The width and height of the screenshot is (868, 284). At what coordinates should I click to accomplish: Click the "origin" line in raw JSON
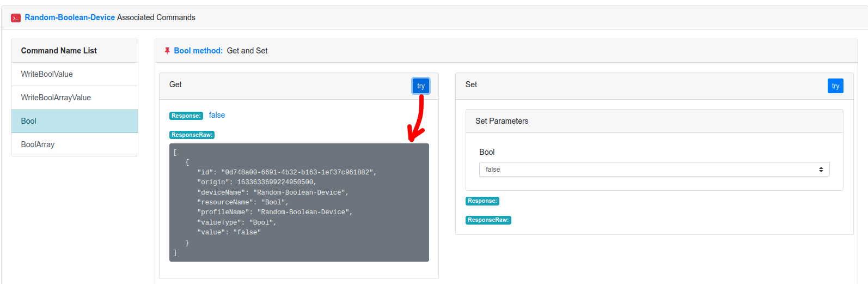tap(256, 182)
